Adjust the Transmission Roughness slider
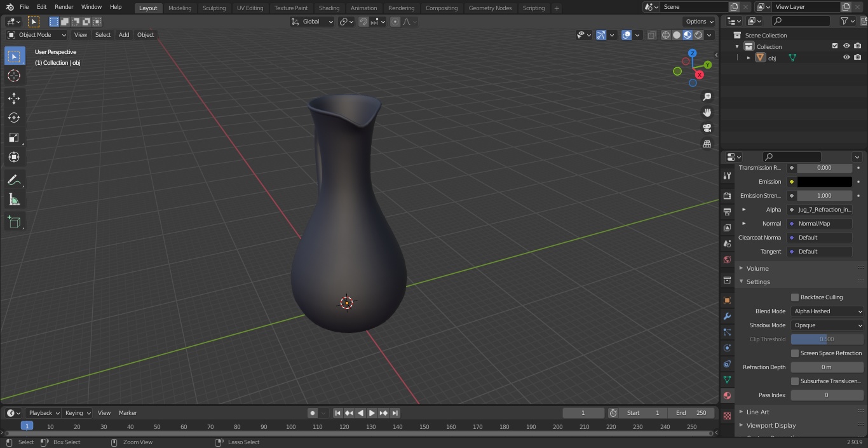 (825, 168)
